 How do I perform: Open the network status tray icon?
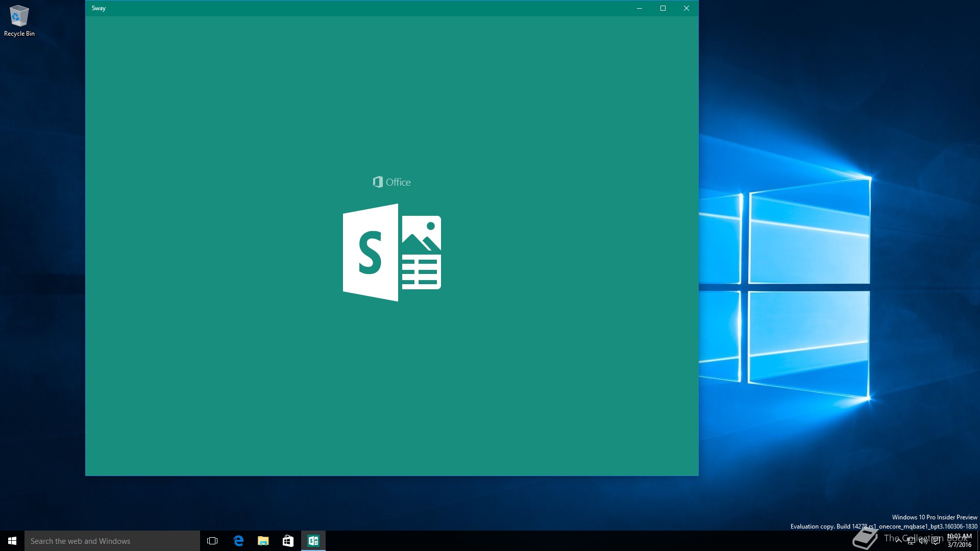pos(911,541)
